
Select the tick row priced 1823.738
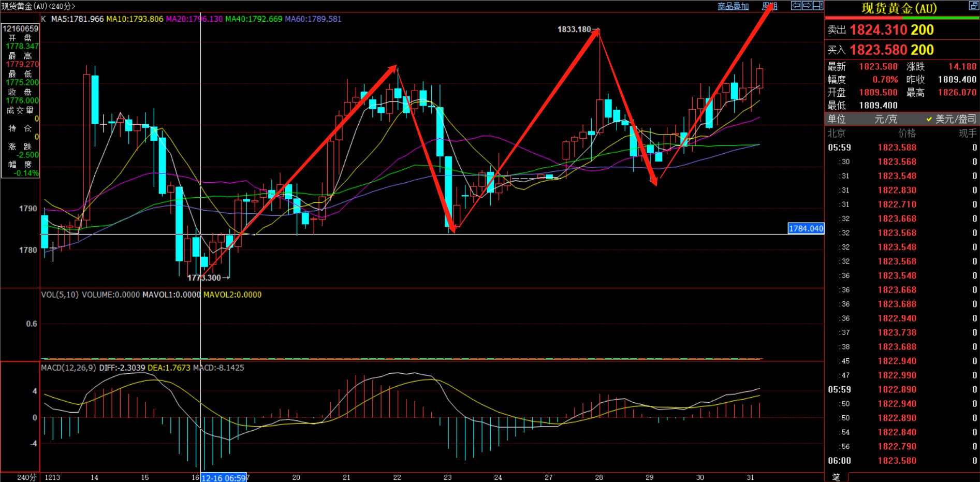click(902, 333)
